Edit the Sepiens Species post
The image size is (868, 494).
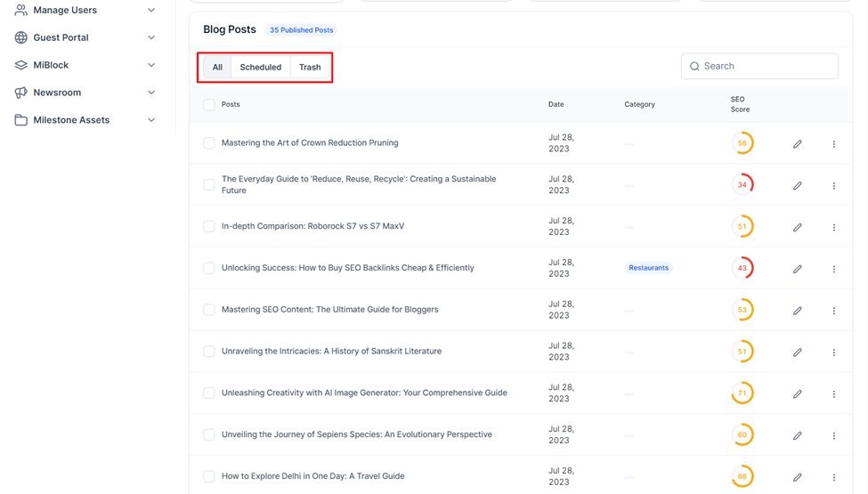pos(797,436)
